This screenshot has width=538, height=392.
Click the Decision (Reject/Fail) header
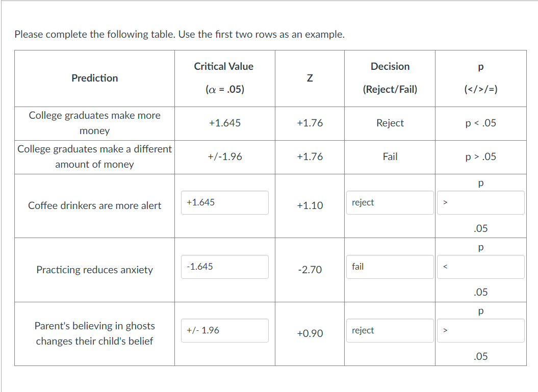coord(390,78)
